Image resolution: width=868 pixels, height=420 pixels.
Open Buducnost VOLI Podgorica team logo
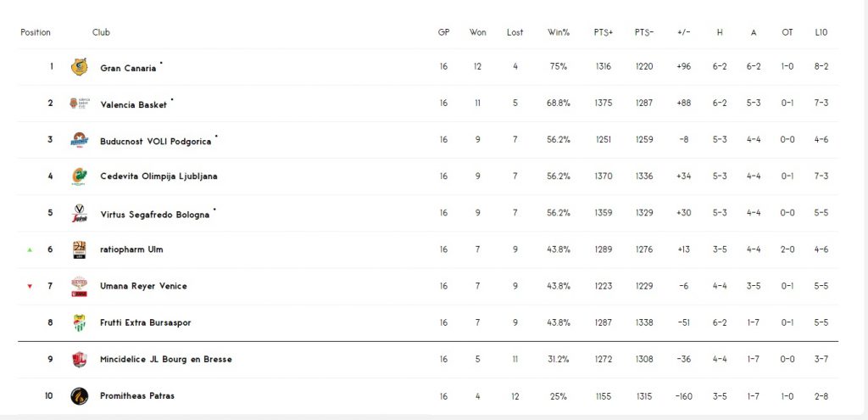point(79,140)
